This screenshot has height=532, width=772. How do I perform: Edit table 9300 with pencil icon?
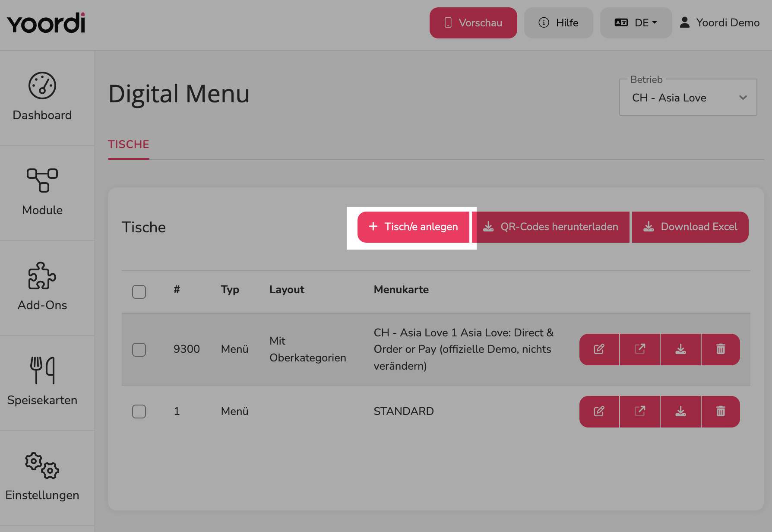pyautogui.click(x=599, y=349)
